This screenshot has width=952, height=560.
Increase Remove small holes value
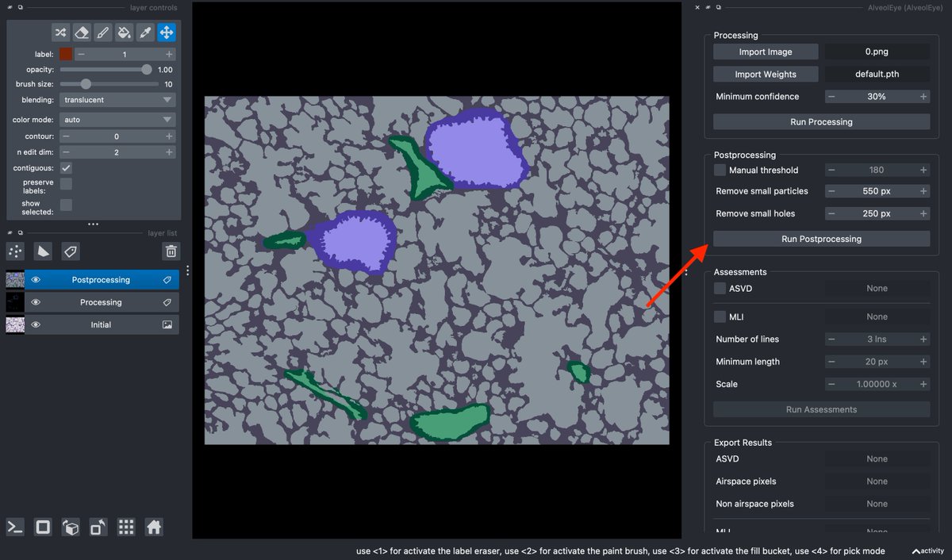(923, 213)
